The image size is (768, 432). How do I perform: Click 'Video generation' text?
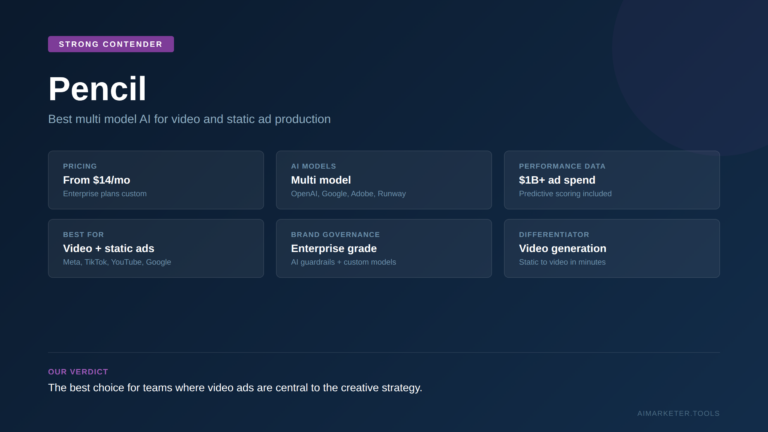[x=562, y=249]
